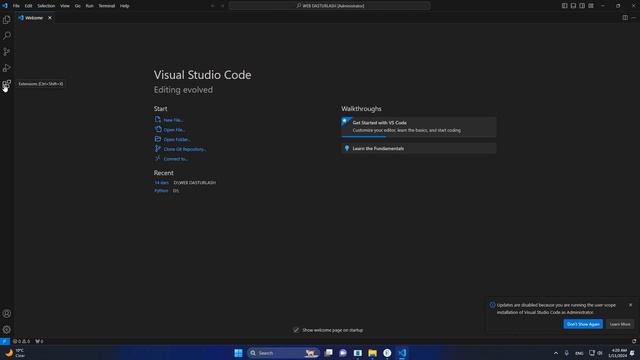Go forward using title bar arrow

[222, 6]
